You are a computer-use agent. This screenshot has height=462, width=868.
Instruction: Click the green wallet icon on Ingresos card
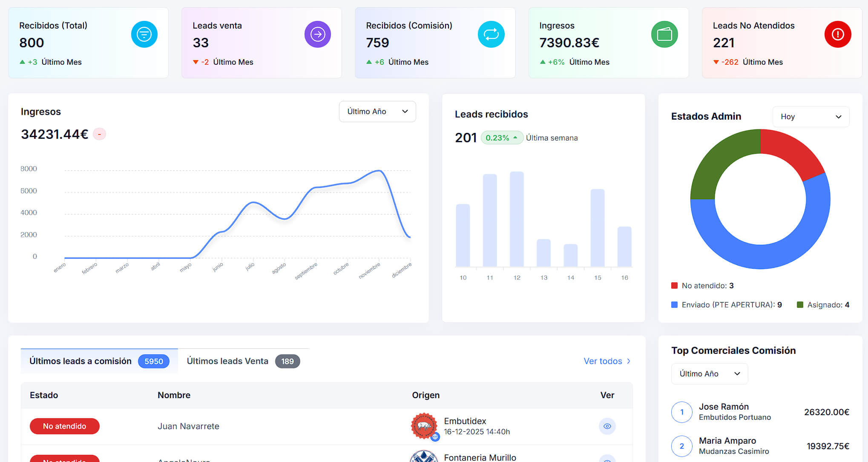click(x=664, y=34)
